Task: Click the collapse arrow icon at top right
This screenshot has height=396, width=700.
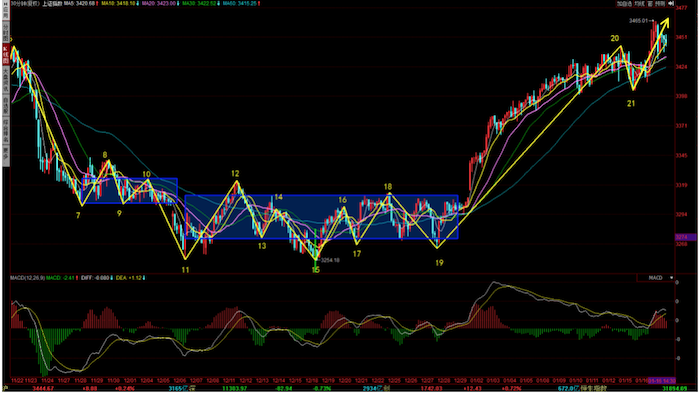Action: tap(671, 3)
